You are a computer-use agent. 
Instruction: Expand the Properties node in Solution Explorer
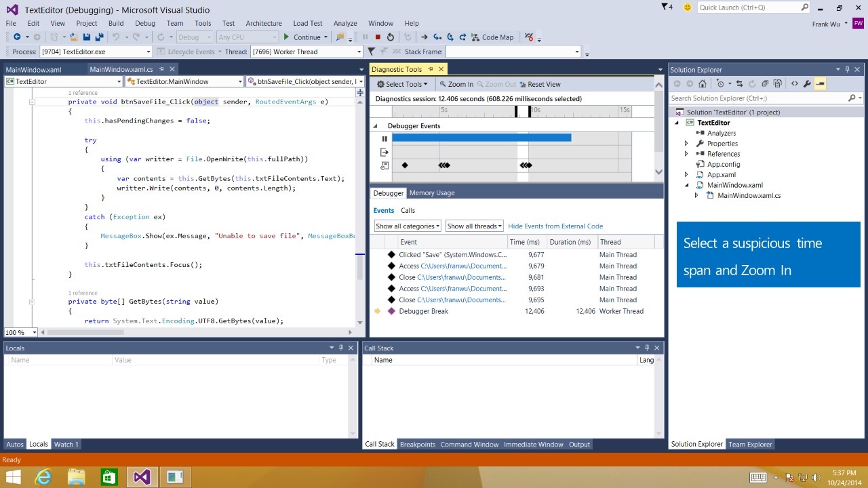[x=686, y=144]
